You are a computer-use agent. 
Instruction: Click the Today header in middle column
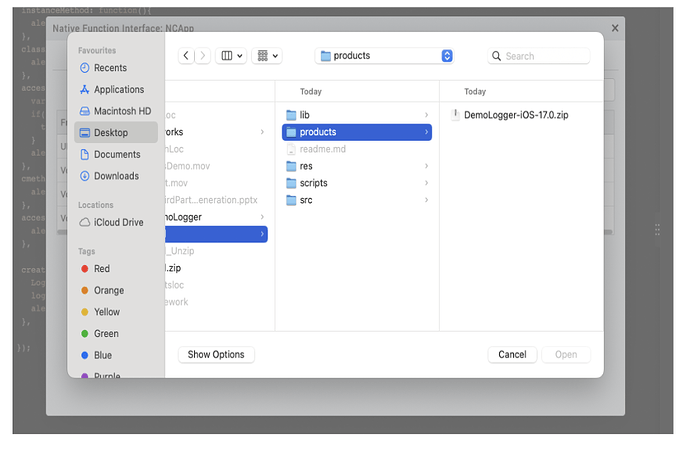click(311, 92)
